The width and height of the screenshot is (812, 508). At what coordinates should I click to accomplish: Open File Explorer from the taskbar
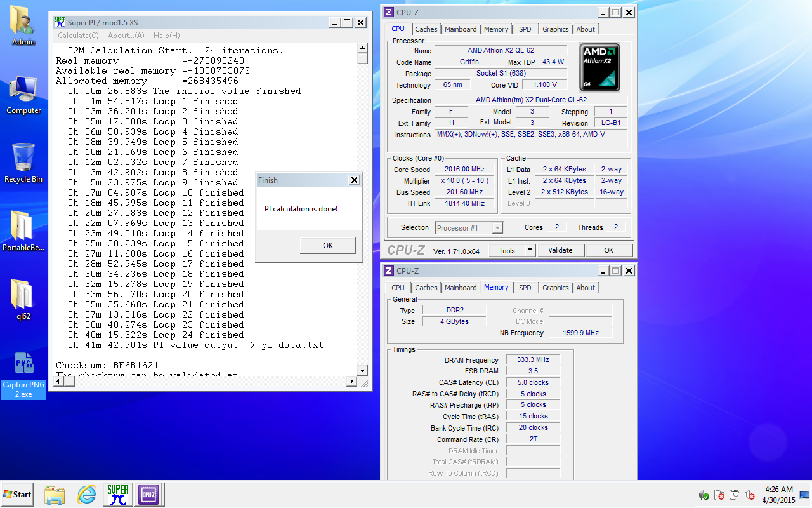click(x=55, y=494)
